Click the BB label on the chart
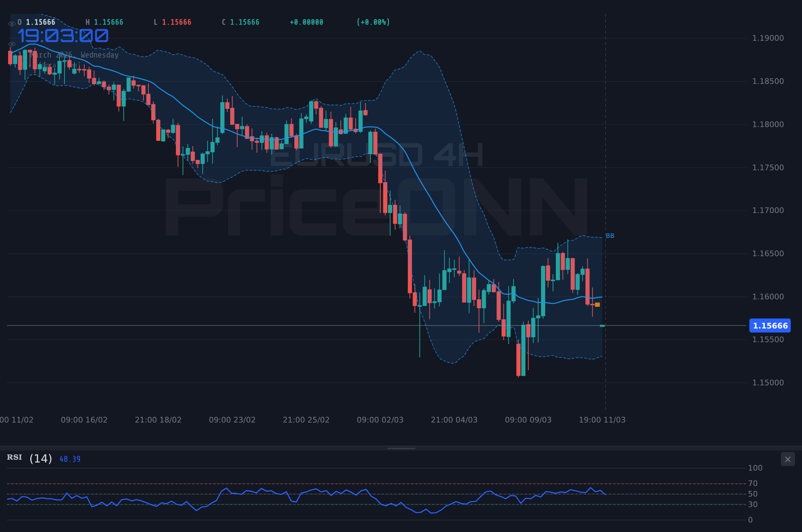The image size is (802, 532). pyautogui.click(x=610, y=236)
